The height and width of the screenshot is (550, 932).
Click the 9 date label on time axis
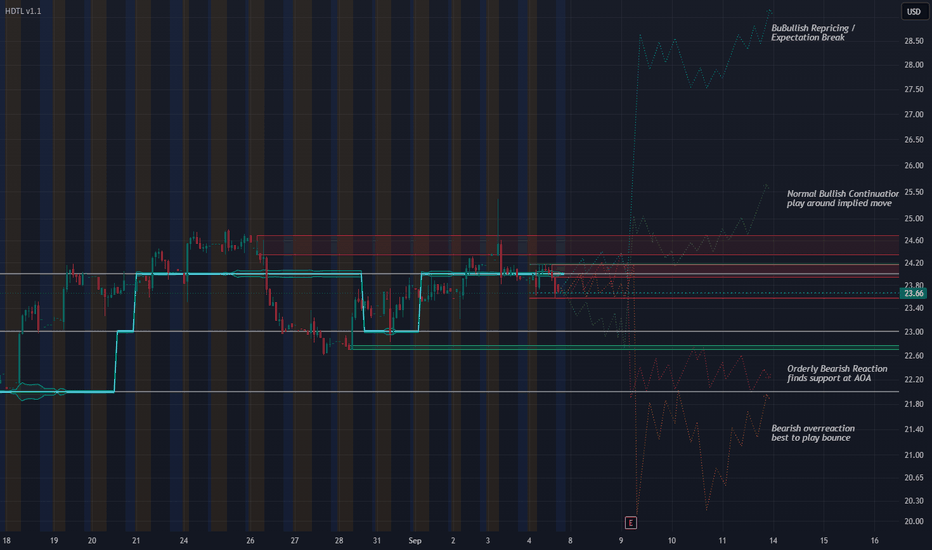(x=621, y=540)
